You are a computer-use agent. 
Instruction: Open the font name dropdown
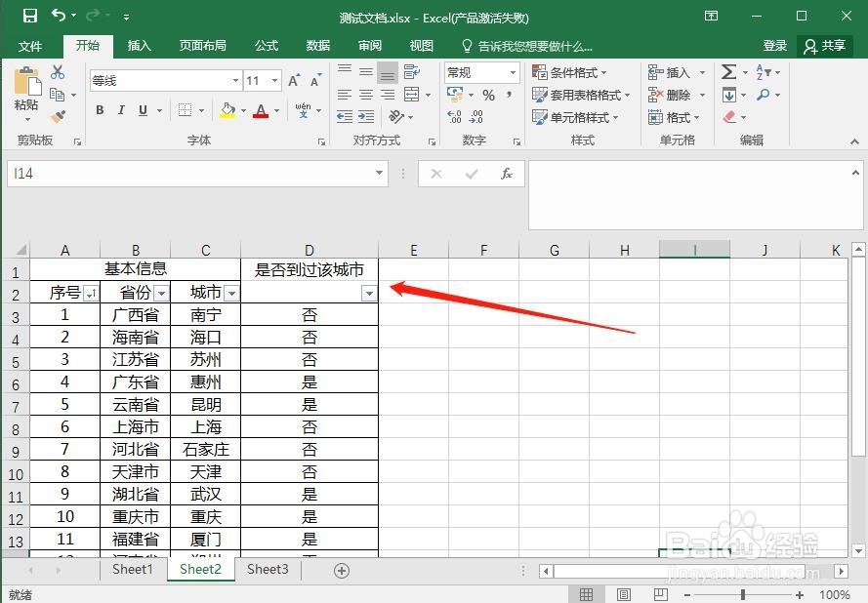pyautogui.click(x=234, y=80)
